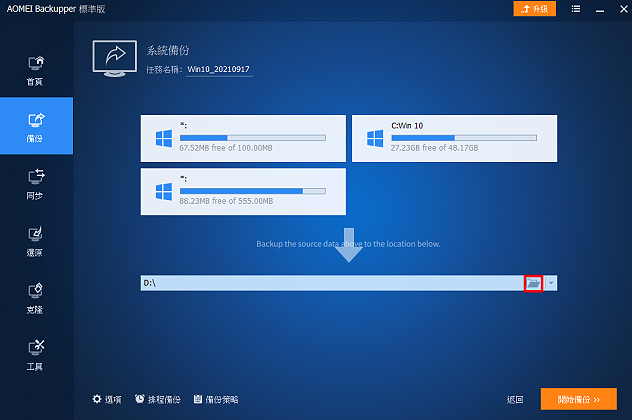
Task: Click the Windows logo on C:Win 10 card
Action: 375,138
